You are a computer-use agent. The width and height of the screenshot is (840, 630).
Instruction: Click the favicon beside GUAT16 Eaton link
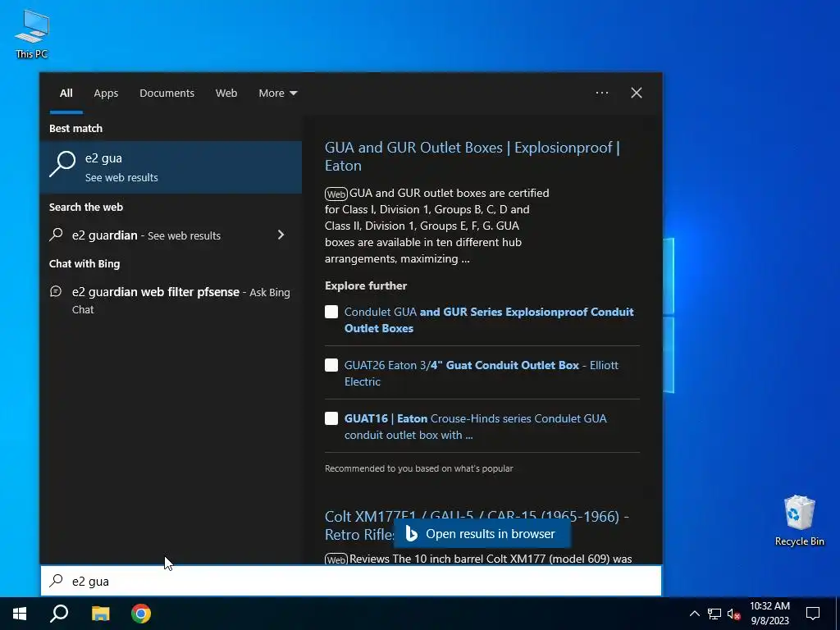click(331, 418)
